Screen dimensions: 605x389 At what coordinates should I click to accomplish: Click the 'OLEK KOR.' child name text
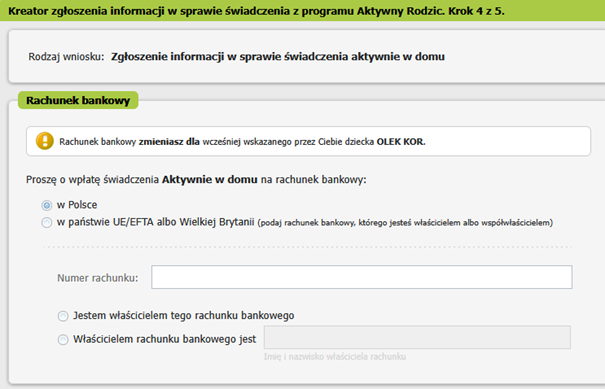(401, 142)
